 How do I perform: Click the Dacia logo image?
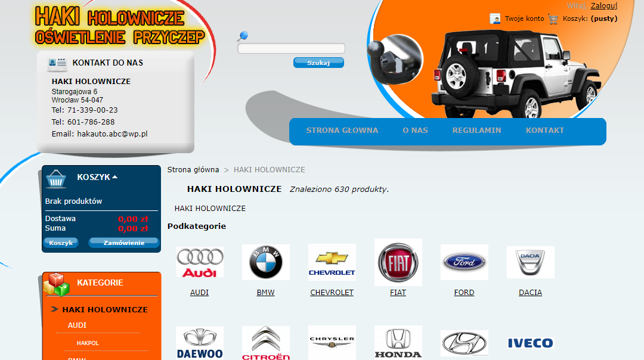[530, 262]
